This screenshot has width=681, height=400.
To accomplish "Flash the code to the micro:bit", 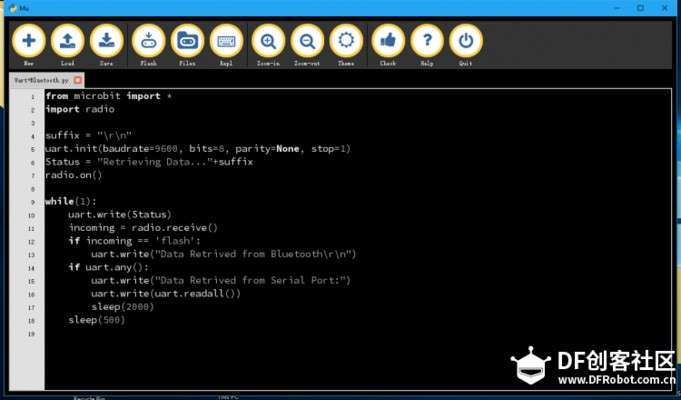I will (x=148, y=41).
